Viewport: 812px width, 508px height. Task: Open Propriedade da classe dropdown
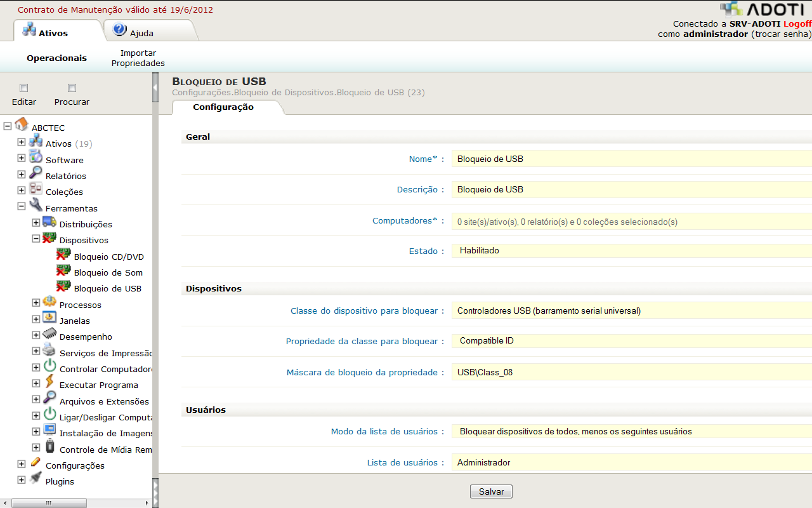(x=632, y=341)
